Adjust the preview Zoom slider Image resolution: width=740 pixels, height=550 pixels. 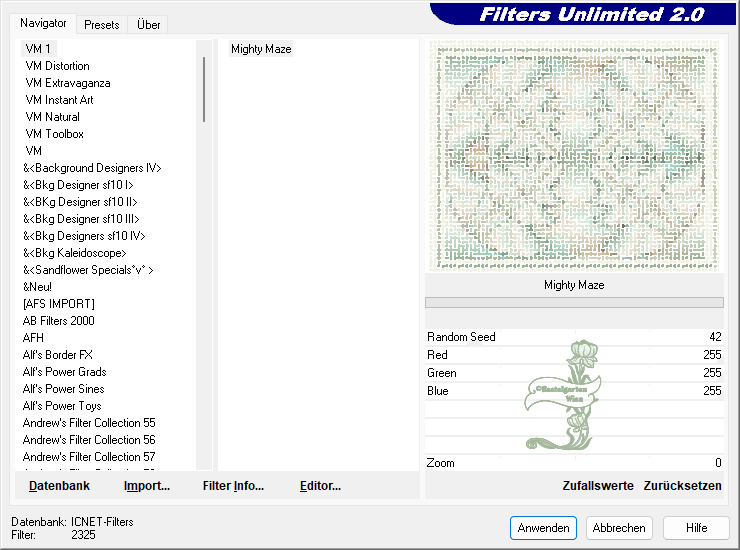pos(574,463)
